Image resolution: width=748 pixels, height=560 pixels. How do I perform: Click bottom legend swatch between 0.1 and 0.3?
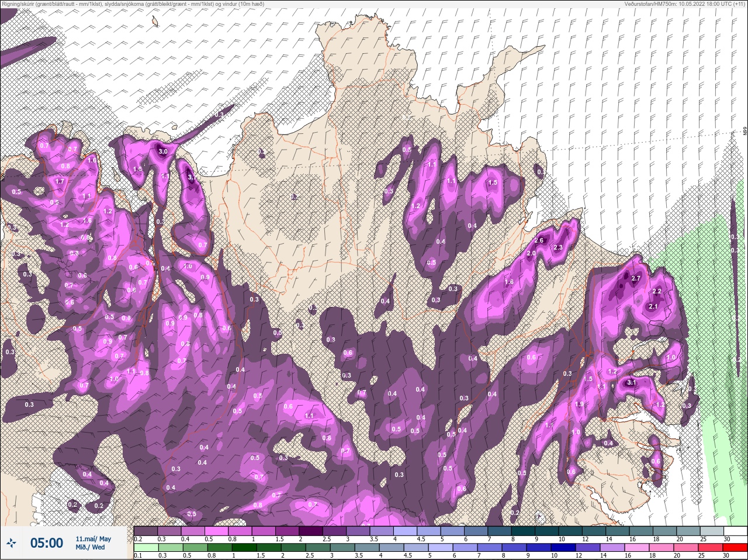tap(146, 547)
